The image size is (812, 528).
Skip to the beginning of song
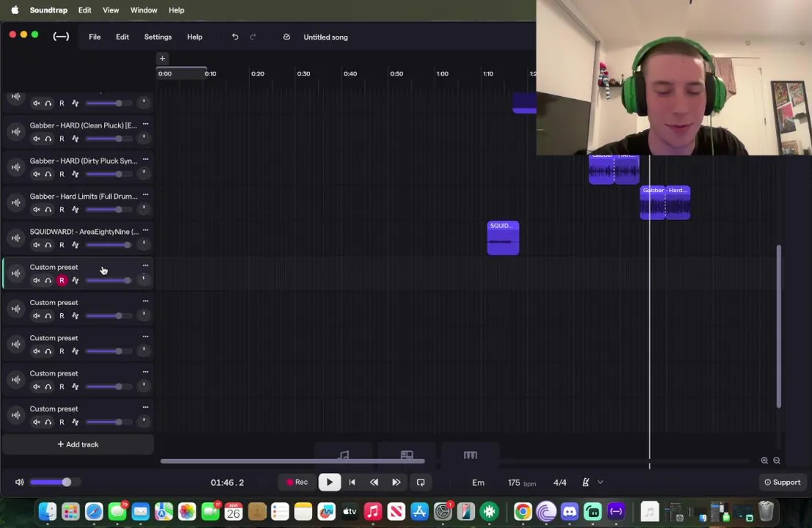pos(353,483)
